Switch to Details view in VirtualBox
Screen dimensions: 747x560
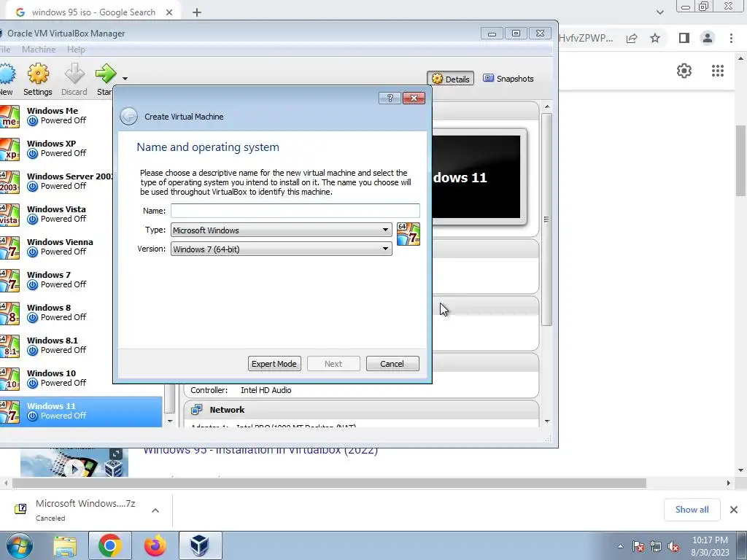451,79
